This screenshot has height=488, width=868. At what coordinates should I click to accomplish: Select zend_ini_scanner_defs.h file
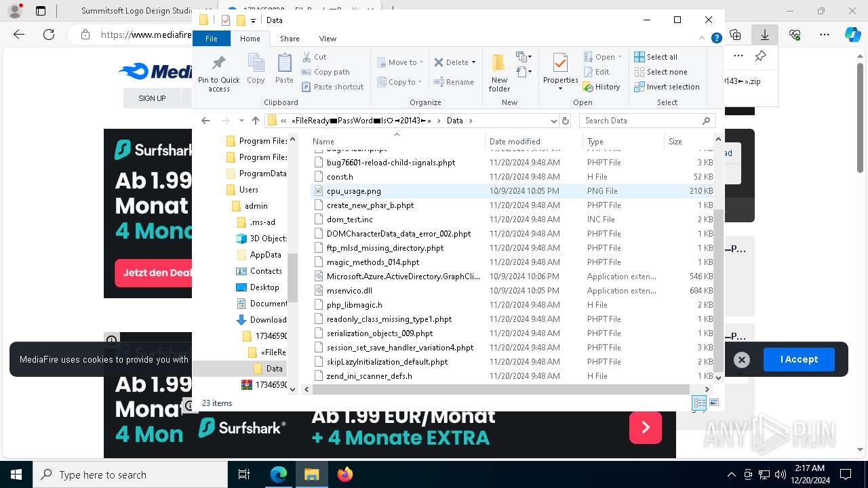point(512,376)
